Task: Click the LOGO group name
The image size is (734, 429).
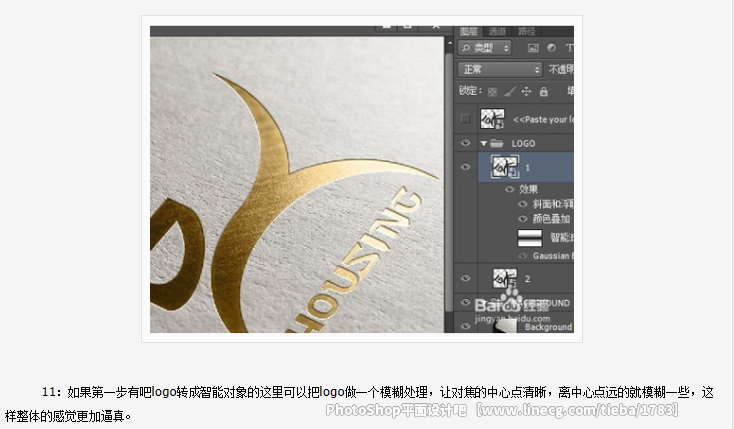Action: (523, 143)
